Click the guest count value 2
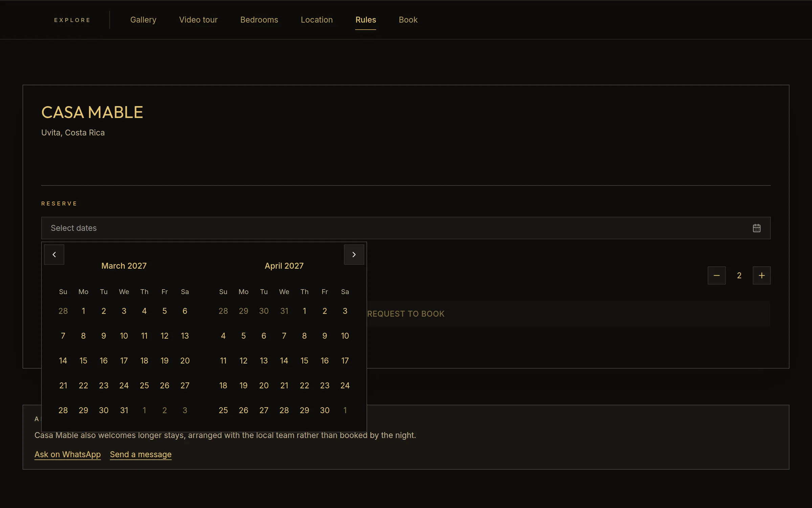This screenshot has width=812, height=508. pyautogui.click(x=739, y=275)
